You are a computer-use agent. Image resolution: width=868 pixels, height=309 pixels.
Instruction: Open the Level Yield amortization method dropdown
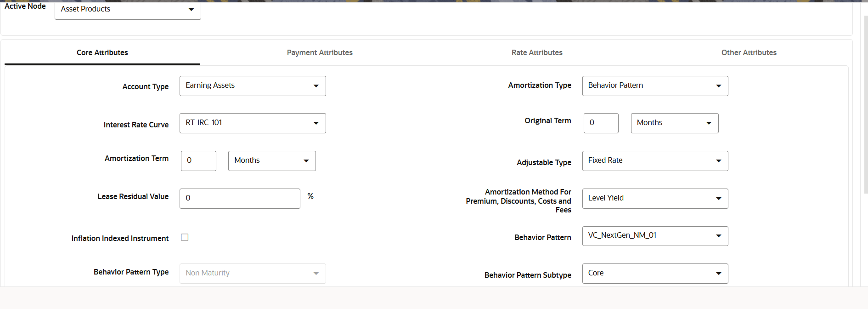[x=655, y=199]
